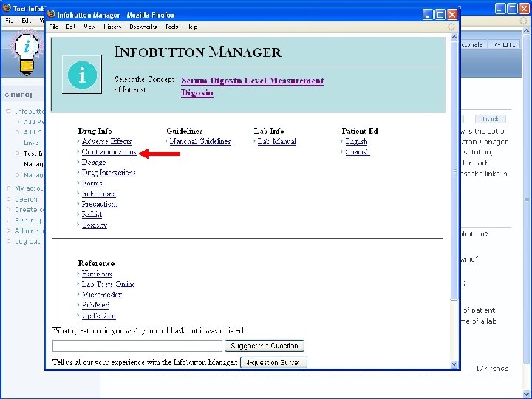This screenshot has width=532, height=399.
Task: Open the Lab Manual link
Action: 277,141
